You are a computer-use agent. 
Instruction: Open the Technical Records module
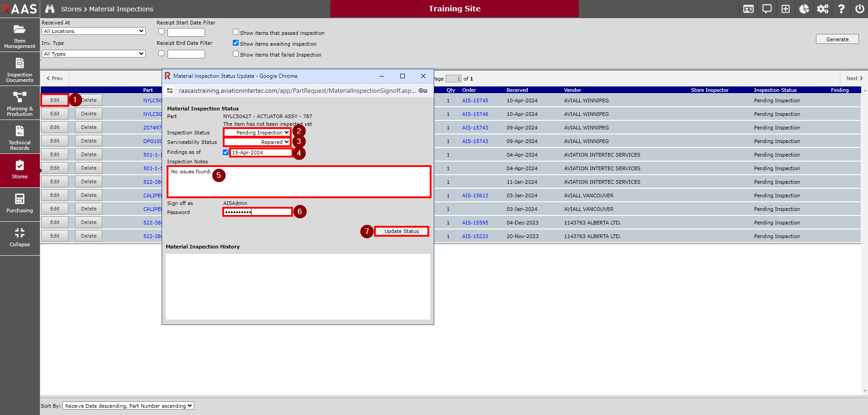(x=19, y=137)
